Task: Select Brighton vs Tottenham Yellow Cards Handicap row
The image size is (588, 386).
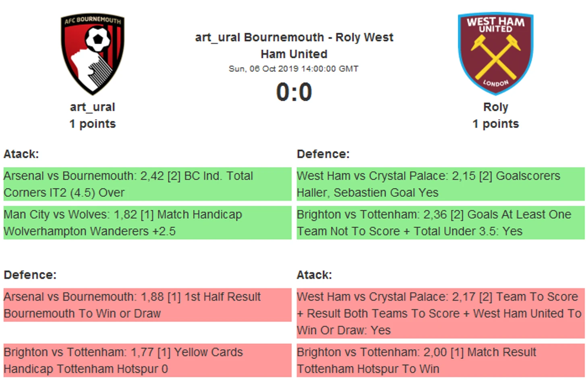Action: (x=147, y=361)
